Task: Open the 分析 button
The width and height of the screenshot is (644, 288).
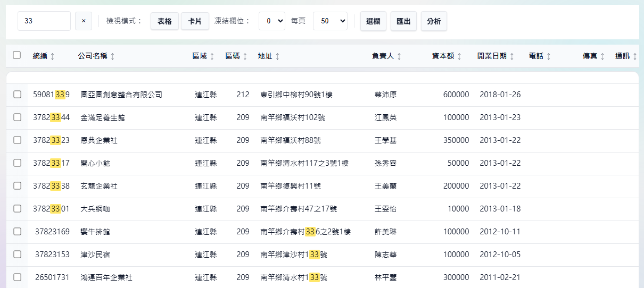Action: (x=434, y=21)
